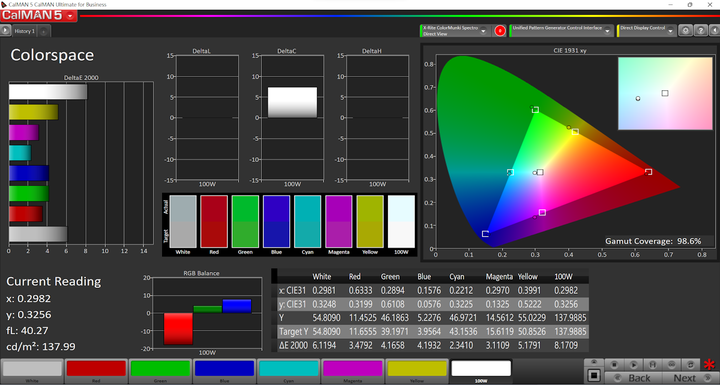The width and height of the screenshot is (720, 385).
Task: Open the help question mark icon
Action: point(701,31)
